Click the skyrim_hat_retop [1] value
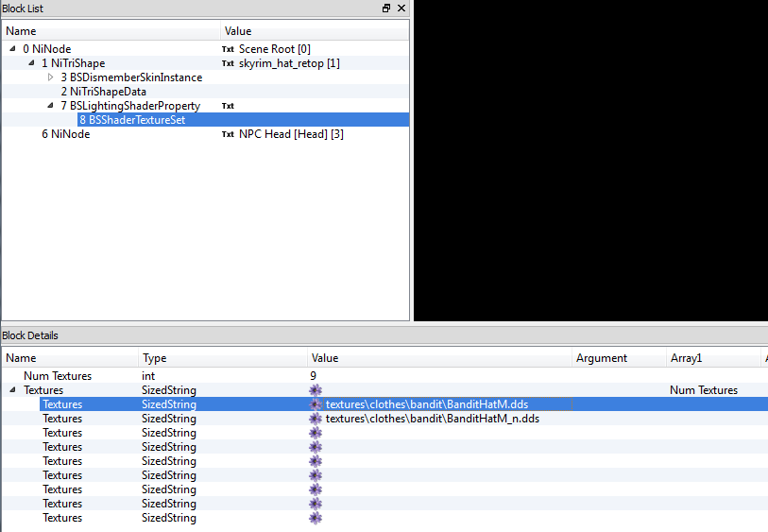 289,63
